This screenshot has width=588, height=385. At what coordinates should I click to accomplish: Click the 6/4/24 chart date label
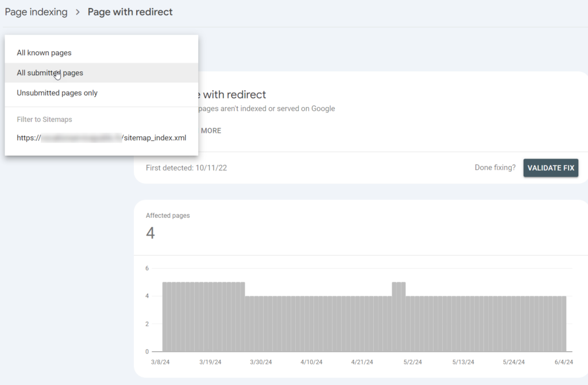564,362
